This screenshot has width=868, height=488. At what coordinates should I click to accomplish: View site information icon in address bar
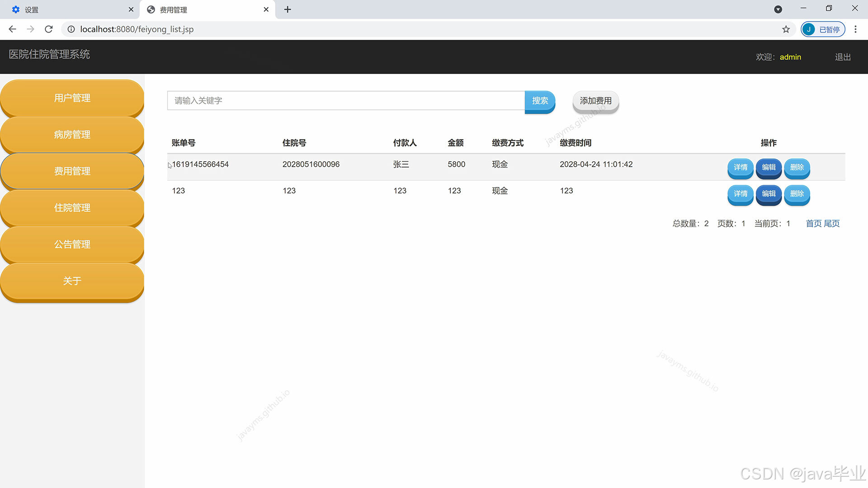(71, 29)
